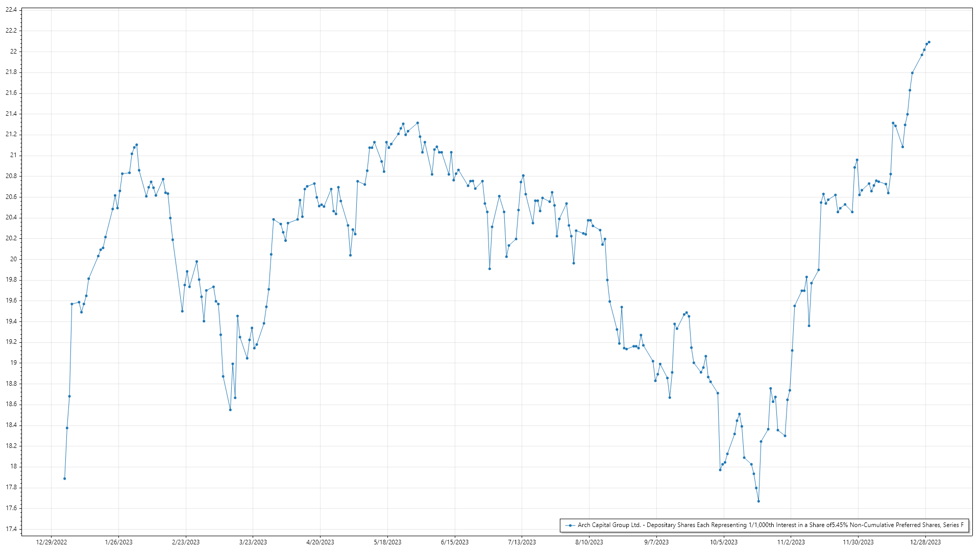Viewport: 980px width, 551px height.
Task: Click the 9/7/2023 date axis label
Action: (x=656, y=542)
